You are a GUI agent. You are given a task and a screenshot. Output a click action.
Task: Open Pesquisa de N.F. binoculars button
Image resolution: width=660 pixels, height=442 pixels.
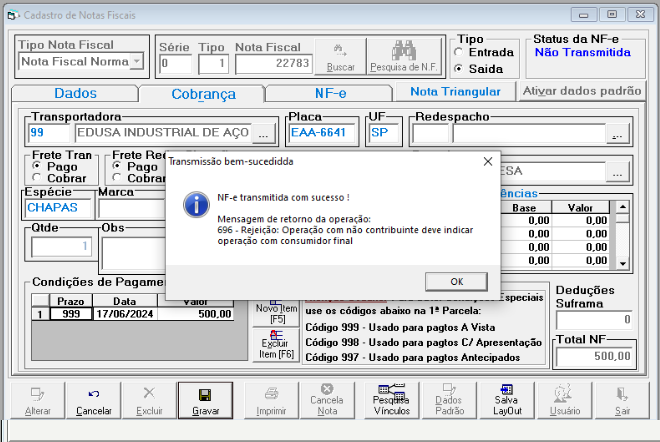tap(404, 56)
